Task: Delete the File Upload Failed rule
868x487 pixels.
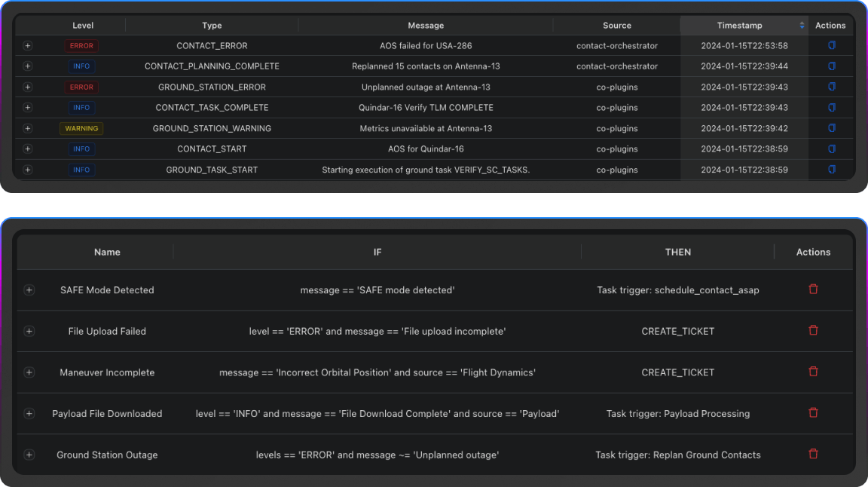Action: (x=813, y=330)
